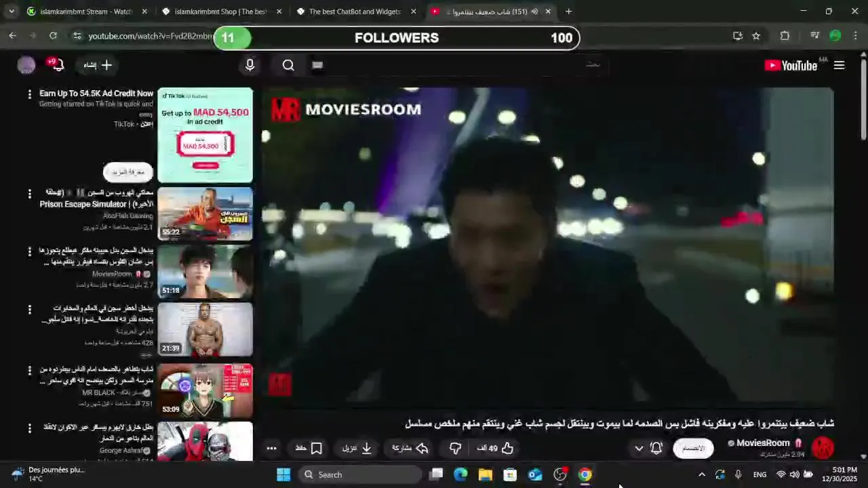Open Microsoft Edge from the taskbar
The height and width of the screenshot is (488, 868).
pos(460,474)
